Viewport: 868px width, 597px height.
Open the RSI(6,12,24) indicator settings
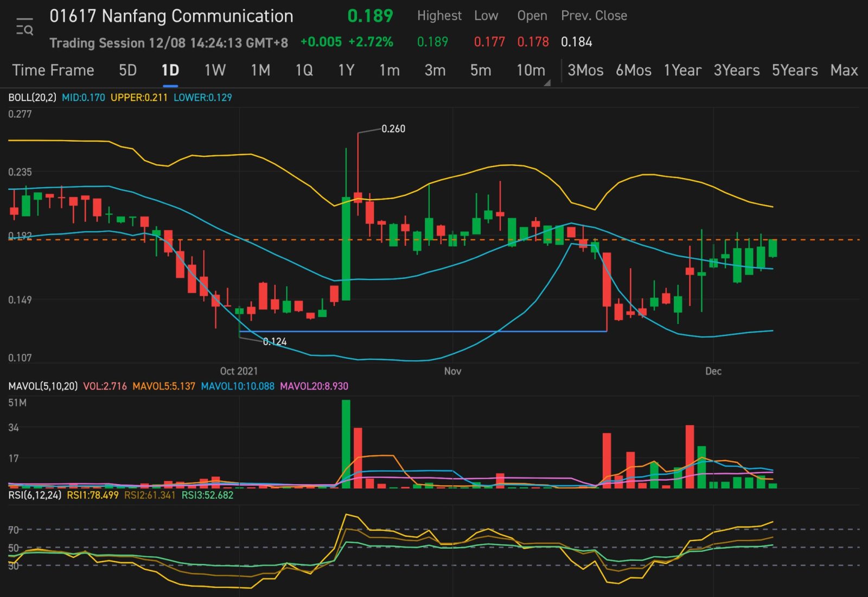35,496
